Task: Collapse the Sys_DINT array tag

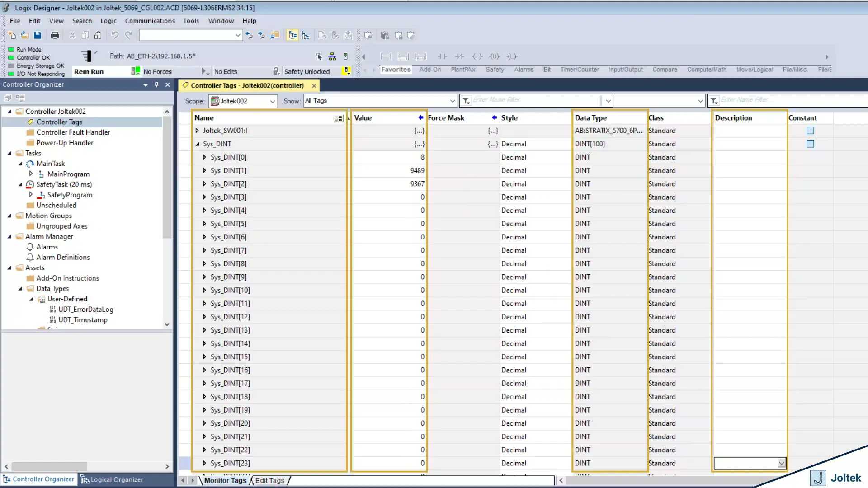Action: (197, 144)
